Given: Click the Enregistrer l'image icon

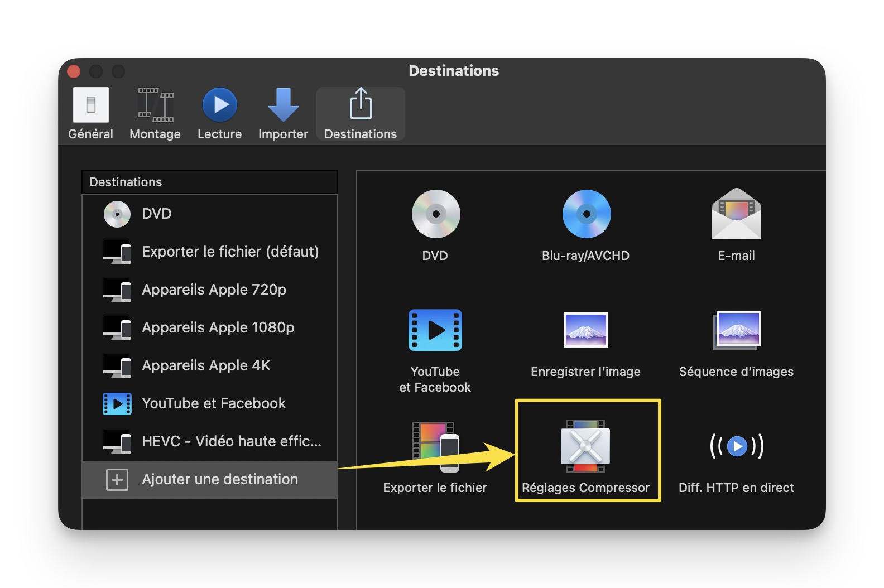Looking at the screenshot, I should [586, 330].
